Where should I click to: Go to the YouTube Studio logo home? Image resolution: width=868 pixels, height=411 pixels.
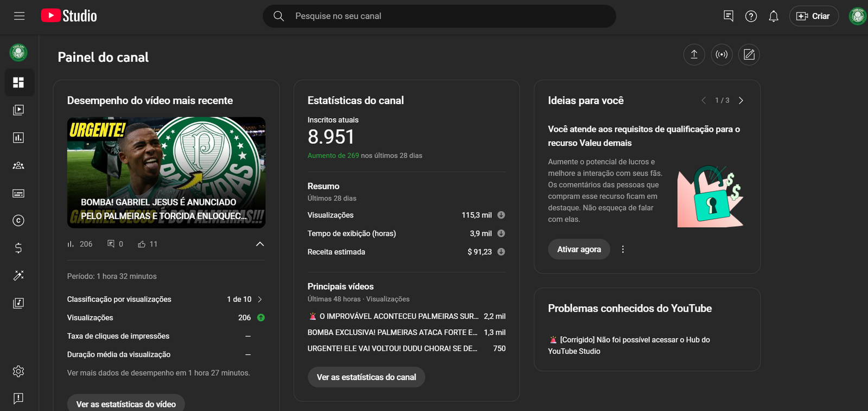[69, 16]
